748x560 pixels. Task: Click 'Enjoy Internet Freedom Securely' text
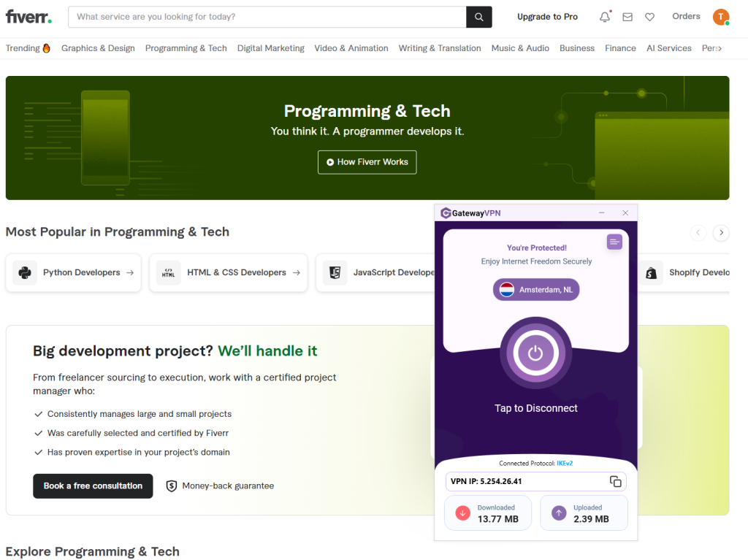pyautogui.click(x=536, y=261)
